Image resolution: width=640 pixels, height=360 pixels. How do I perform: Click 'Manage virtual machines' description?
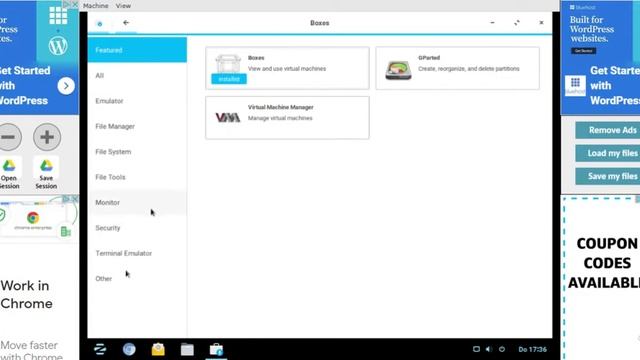[280, 118]
